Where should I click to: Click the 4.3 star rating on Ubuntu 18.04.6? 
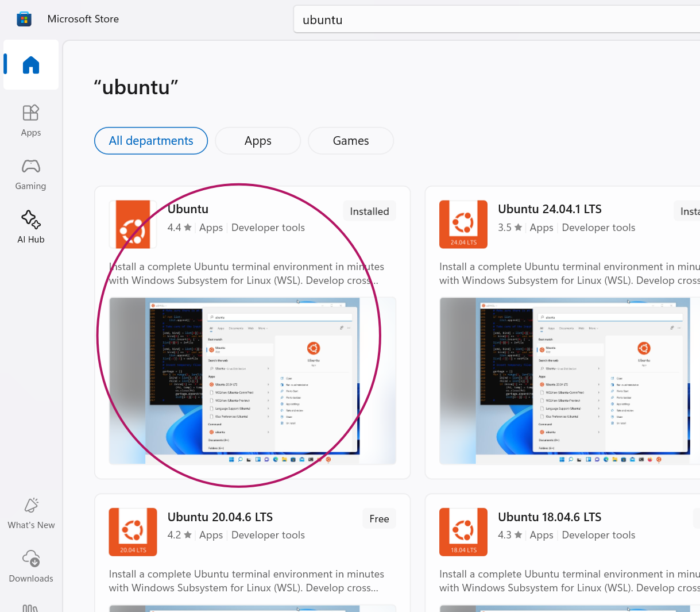pos(510,535)
